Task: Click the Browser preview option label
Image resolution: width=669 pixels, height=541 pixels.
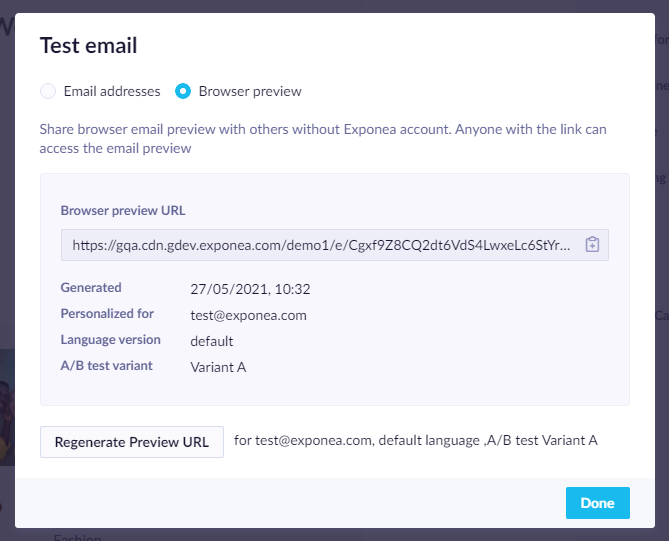Action: click(x=250, y=91)
